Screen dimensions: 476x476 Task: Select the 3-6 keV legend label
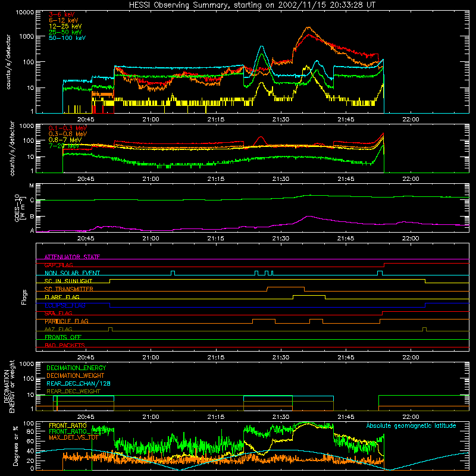pos(62,14)
